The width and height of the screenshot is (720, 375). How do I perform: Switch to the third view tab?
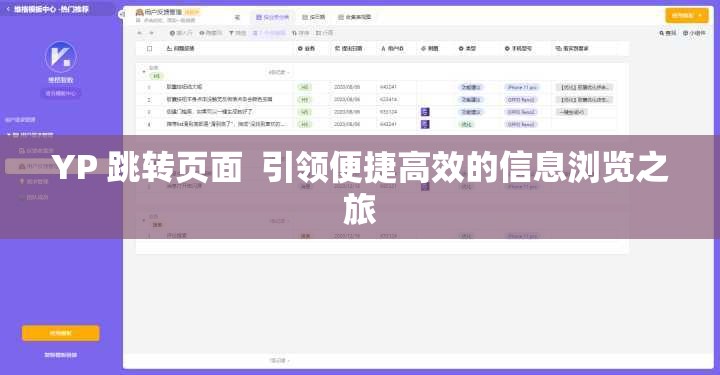click(x=354, y=17)
